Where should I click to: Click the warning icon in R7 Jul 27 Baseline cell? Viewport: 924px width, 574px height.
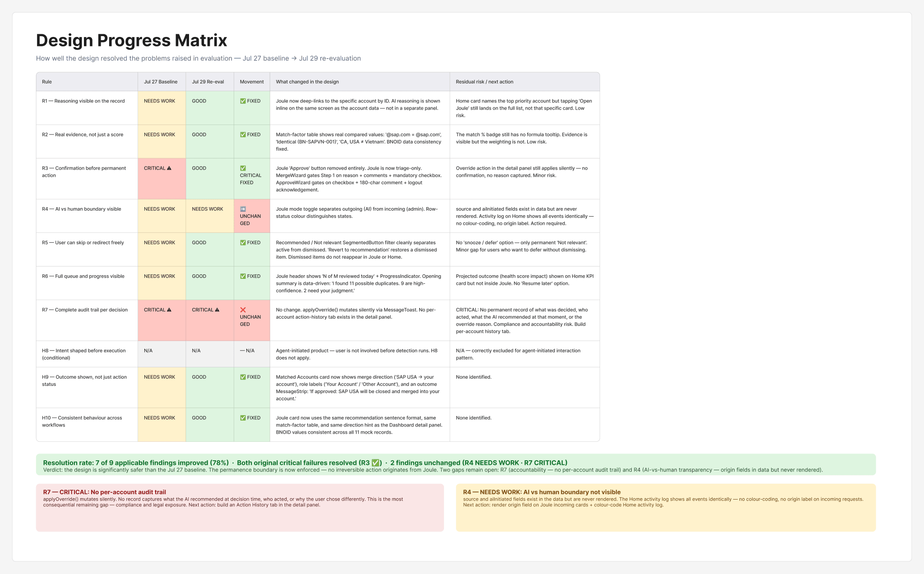point(169,310)
